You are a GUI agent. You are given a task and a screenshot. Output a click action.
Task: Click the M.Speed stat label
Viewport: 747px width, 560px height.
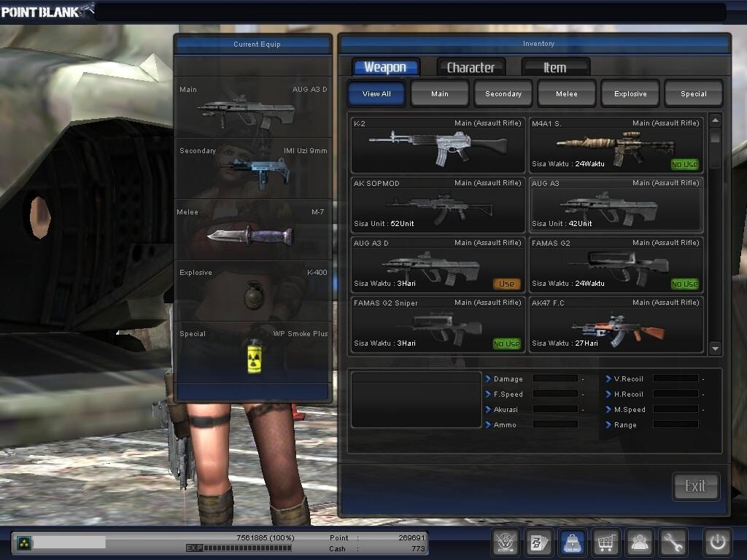coord(630,410)
